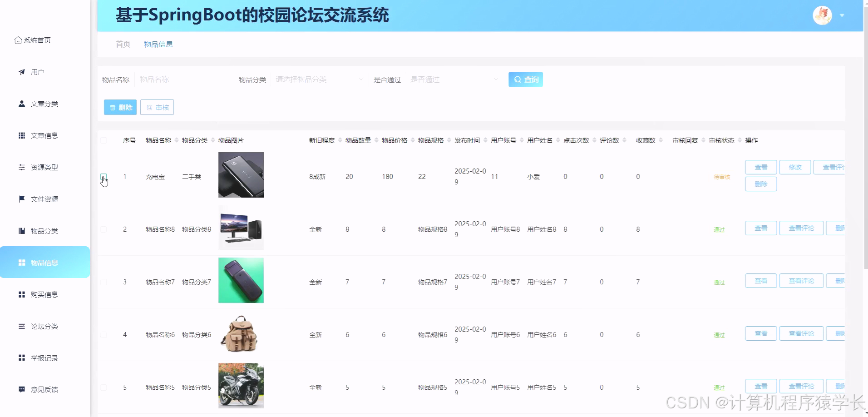This screenshot has height=417, width=868.
Task: Open 文件资源 flag icon in sidebar
Action: [x=21, y=199]
